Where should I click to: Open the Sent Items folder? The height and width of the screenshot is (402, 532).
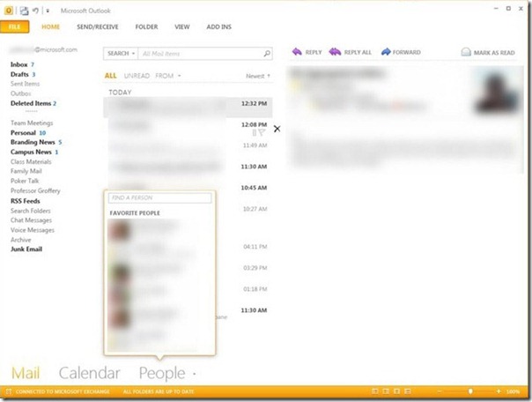[25, 84]
